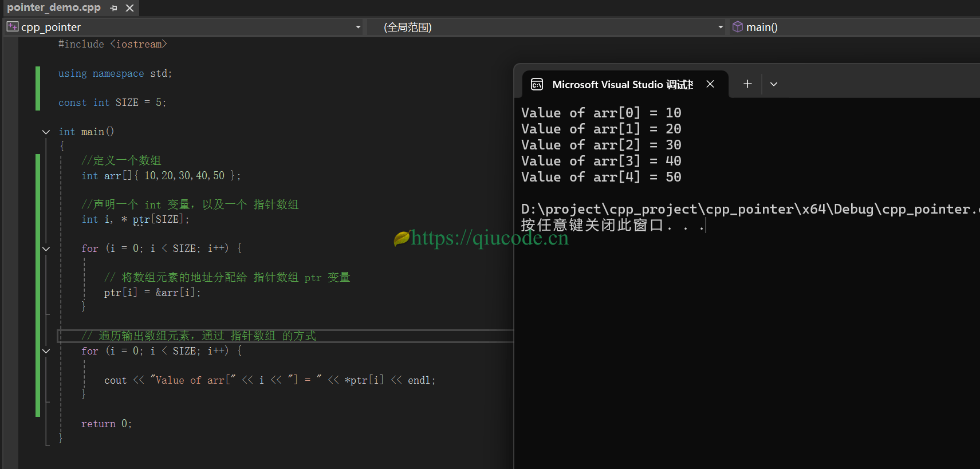Click the cout 'Value of arr[' line
Viewport: 980px width, 469px height.
(270, 380)
